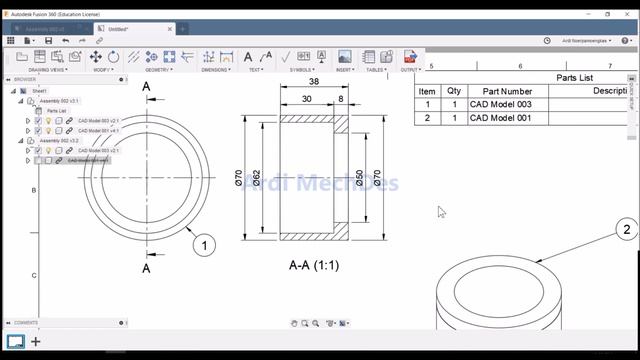640x360 pixels.
Task: Open the File menu dropdown
Action: [29, 40]
